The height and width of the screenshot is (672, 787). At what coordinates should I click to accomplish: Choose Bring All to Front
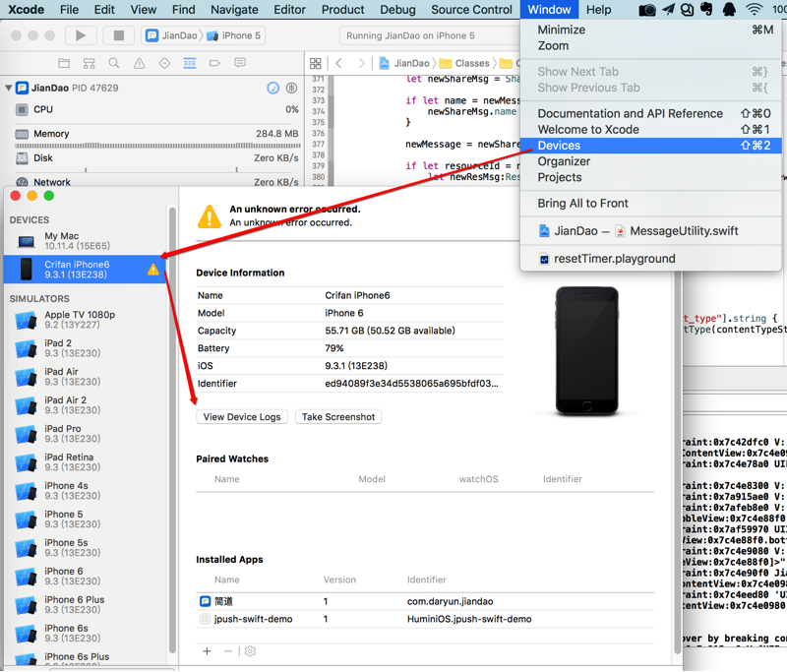650,204
